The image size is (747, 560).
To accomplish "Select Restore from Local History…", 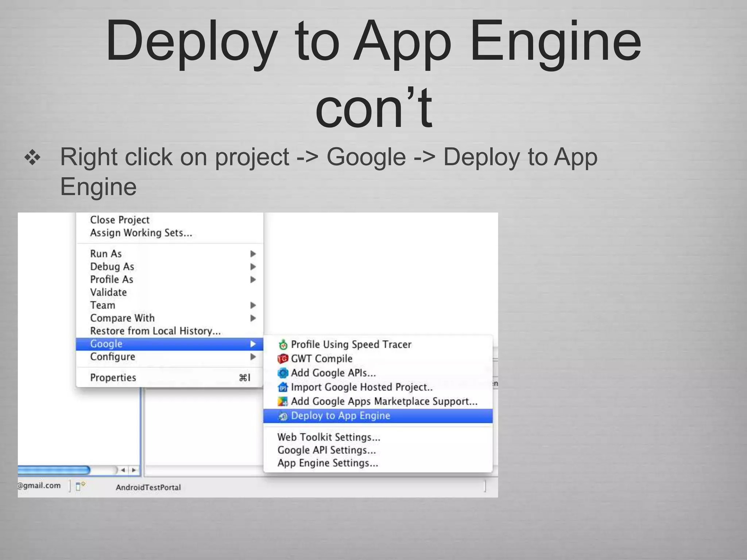I will (170, 331).
